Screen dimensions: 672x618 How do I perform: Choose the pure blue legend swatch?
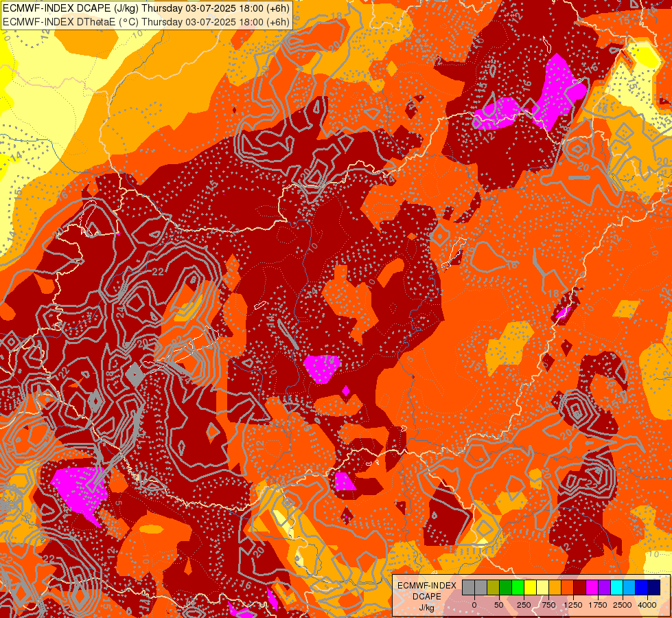pyautogui.click(x=642, y=588)
